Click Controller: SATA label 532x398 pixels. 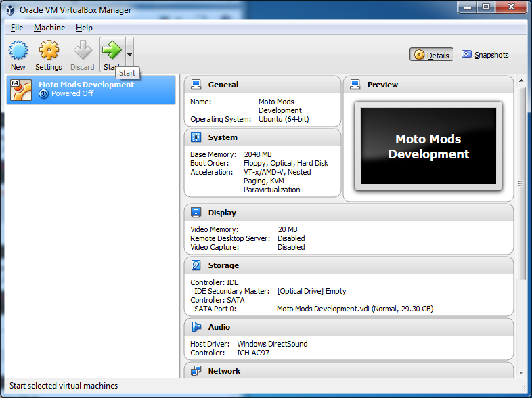[x=217, y=300]
